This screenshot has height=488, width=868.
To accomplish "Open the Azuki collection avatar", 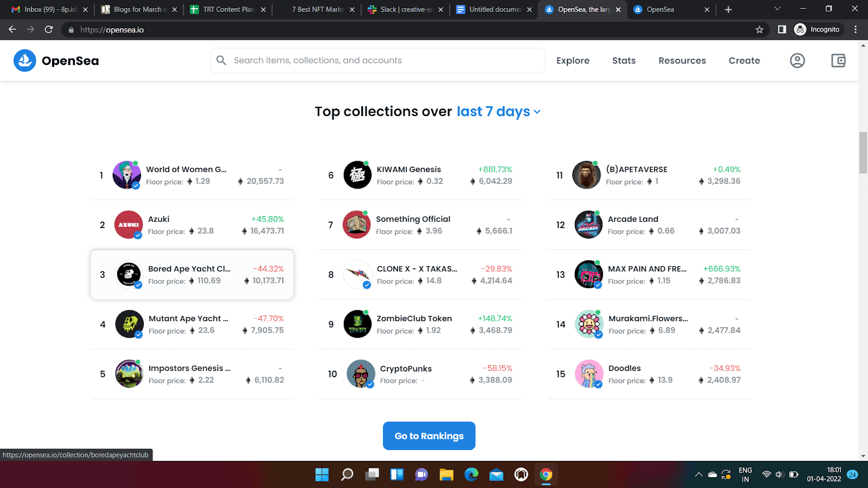I will [129, 224].
